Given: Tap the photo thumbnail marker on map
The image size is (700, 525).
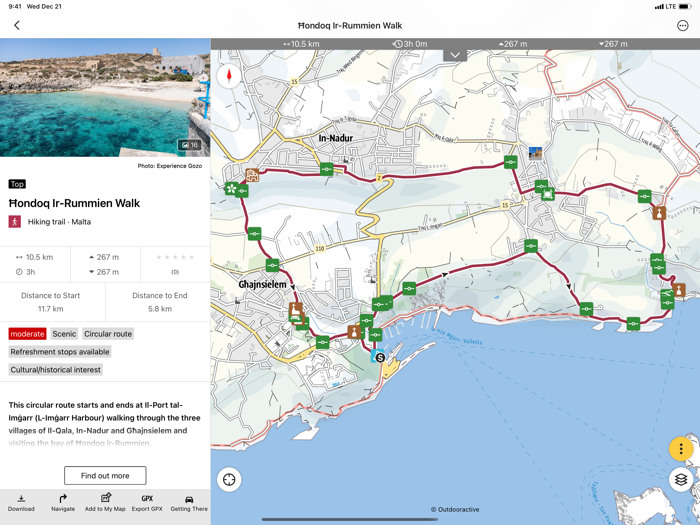Looking at the screenshot, I should point(535,153).
